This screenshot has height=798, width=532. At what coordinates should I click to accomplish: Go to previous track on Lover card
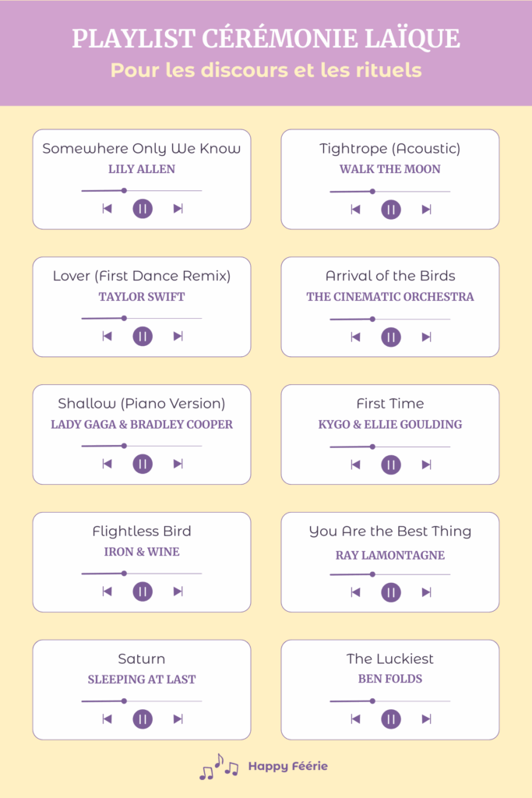coord(107,337)
